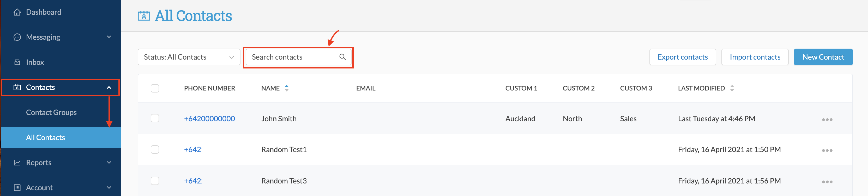Collapse the Contacts sidebar section
The width and height of the screenshot is (868, 196).
pos(109,87)
